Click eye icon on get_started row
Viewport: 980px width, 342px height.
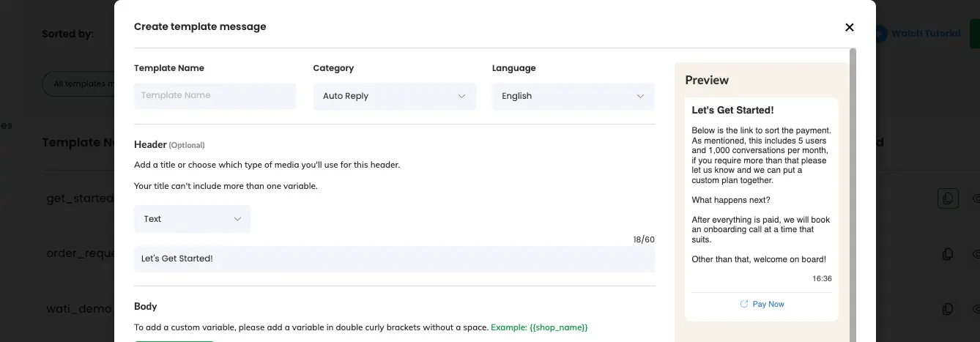coord(976,198)
